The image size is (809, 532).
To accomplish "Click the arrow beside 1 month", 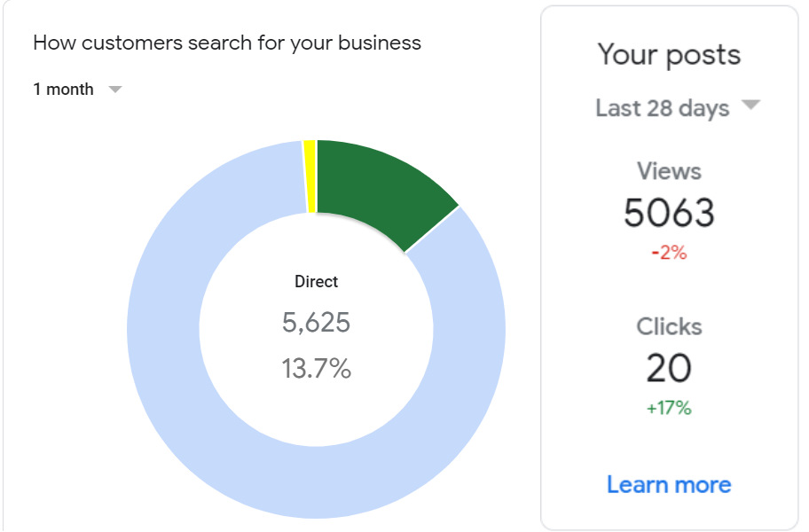I will click(x=114, y=90).
